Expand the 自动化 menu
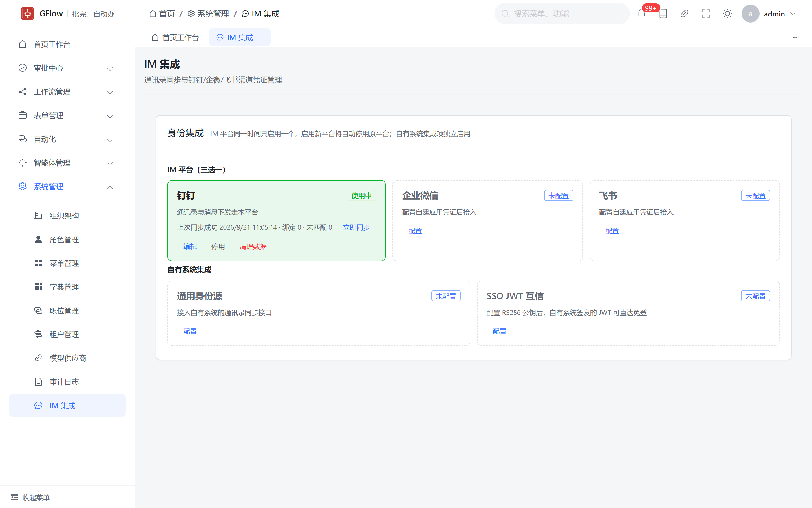The width and height of the screenshot is (812, 508). (x=67, y=139)
